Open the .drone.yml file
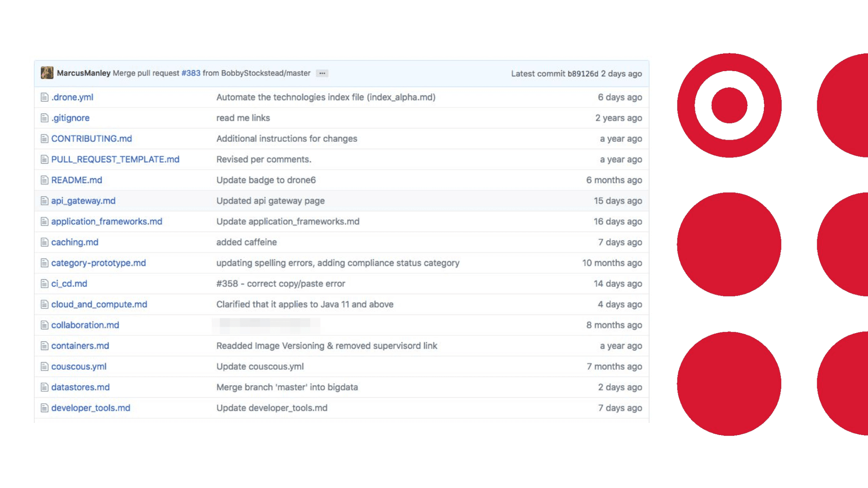This screenshot has height=488, width=868. [72, 97]
